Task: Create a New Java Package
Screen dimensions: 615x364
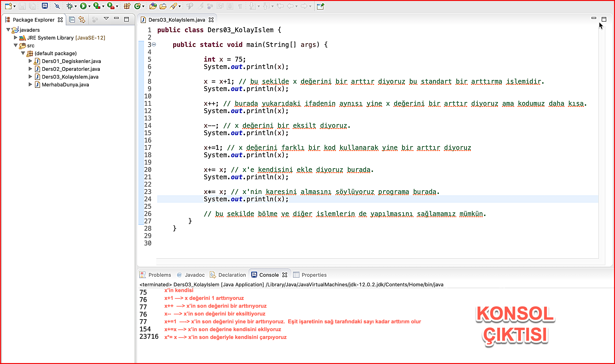Action: pyautogui.click(x=127, y=6)
